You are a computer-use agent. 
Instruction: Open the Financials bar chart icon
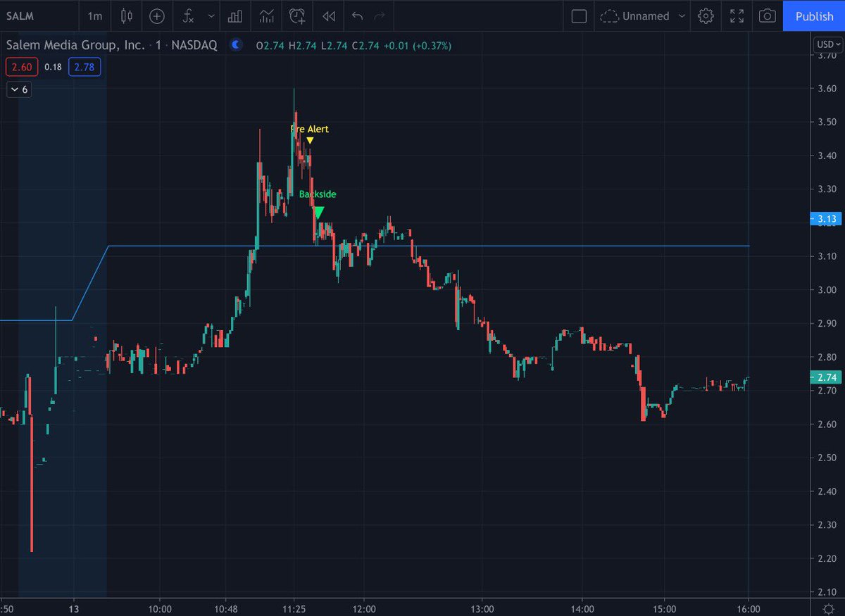[236, 15]
